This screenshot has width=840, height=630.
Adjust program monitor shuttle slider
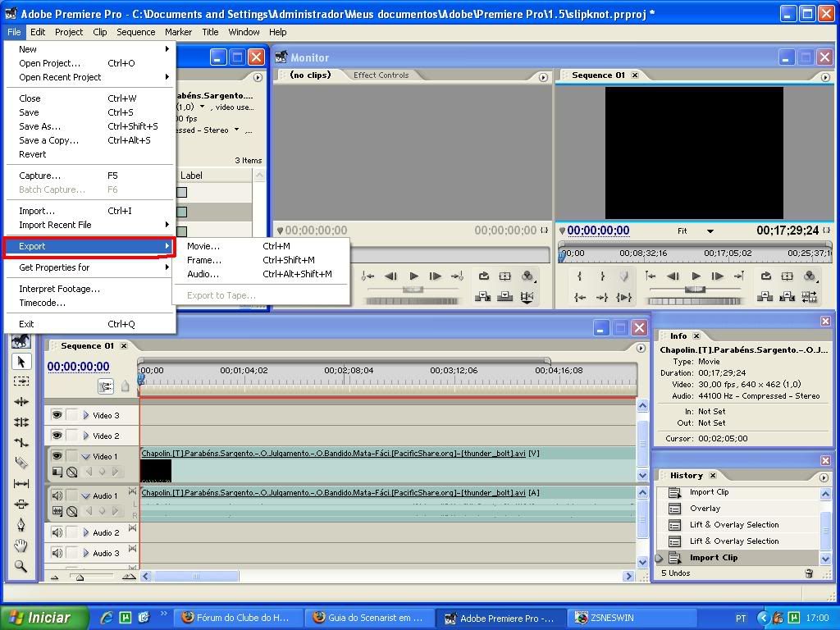[695, 290]
